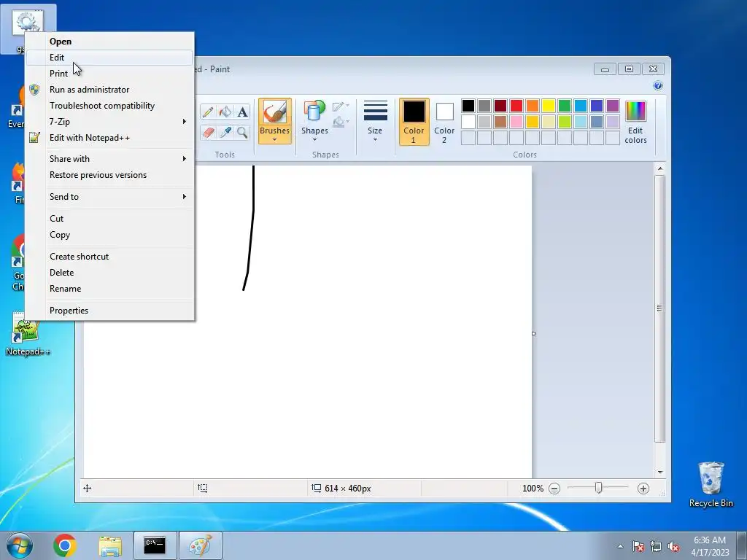This screenshot has height=560, width=747.
Task: Choose Print in the context menu
Action: pos(109,74)
